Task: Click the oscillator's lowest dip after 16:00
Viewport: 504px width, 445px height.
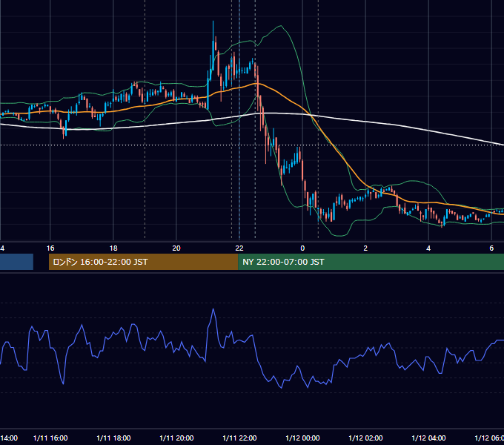Action: 63,383
